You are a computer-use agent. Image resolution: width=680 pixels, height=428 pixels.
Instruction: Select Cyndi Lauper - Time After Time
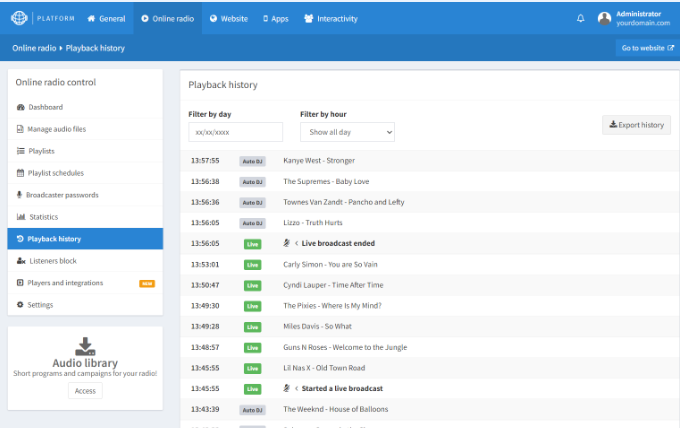point(333,285)
